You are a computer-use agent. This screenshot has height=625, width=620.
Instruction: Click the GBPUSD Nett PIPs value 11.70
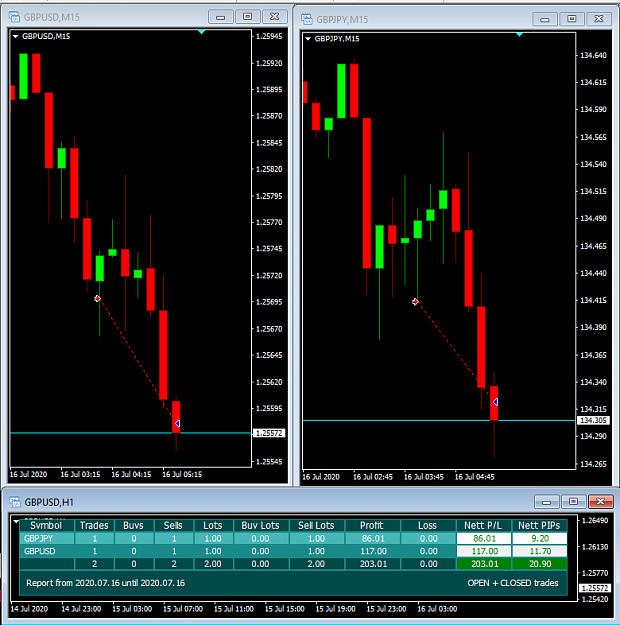[x=539, y=551]
